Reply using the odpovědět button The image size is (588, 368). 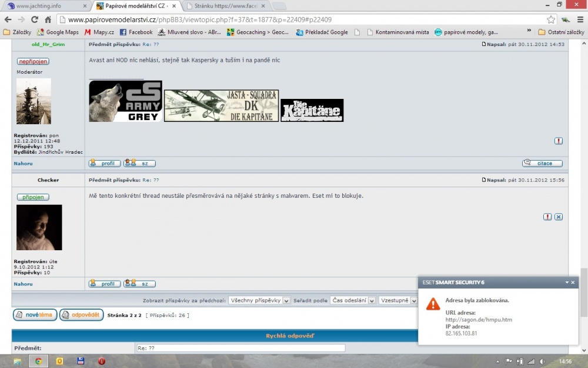[81, 314]
